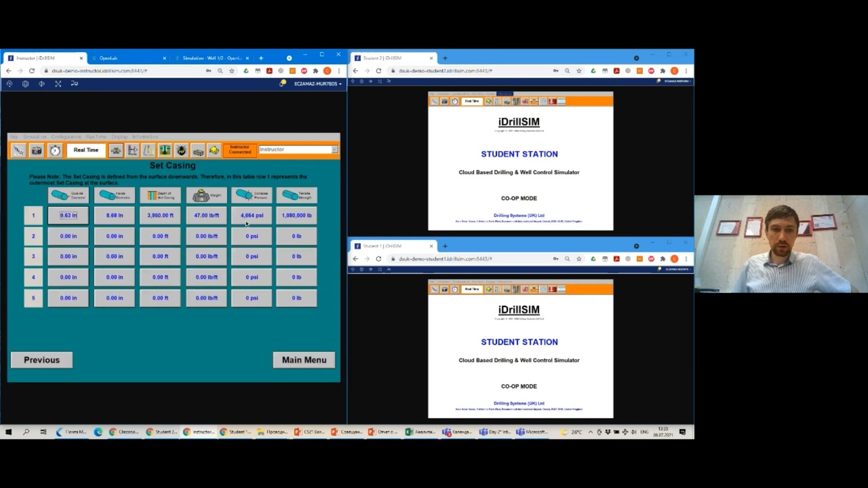Click the rig layout icon next to Real Time
The height and width of the screenshot is (488, 868).
click(116, 150)
